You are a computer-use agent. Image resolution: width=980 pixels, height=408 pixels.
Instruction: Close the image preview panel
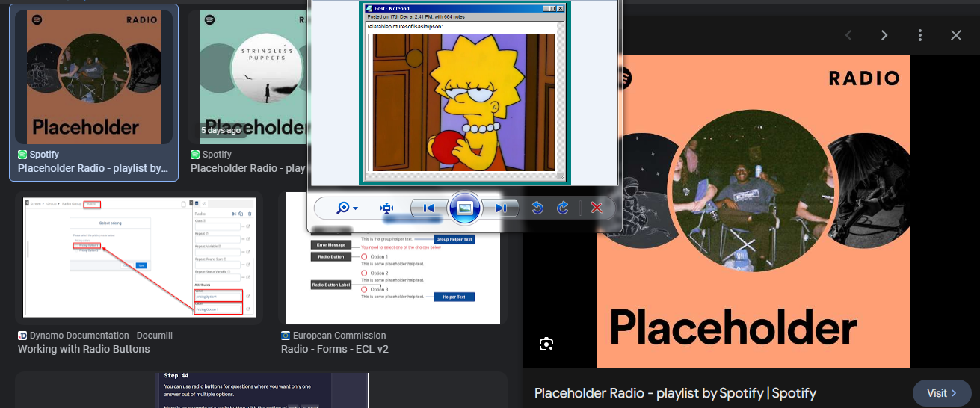tap(956, 35)
